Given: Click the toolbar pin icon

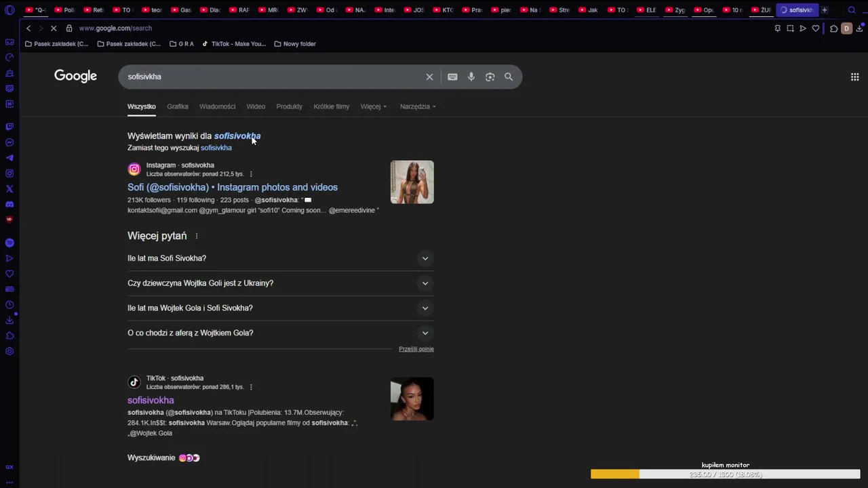Looking at the screenshot, I should [777, 28].
